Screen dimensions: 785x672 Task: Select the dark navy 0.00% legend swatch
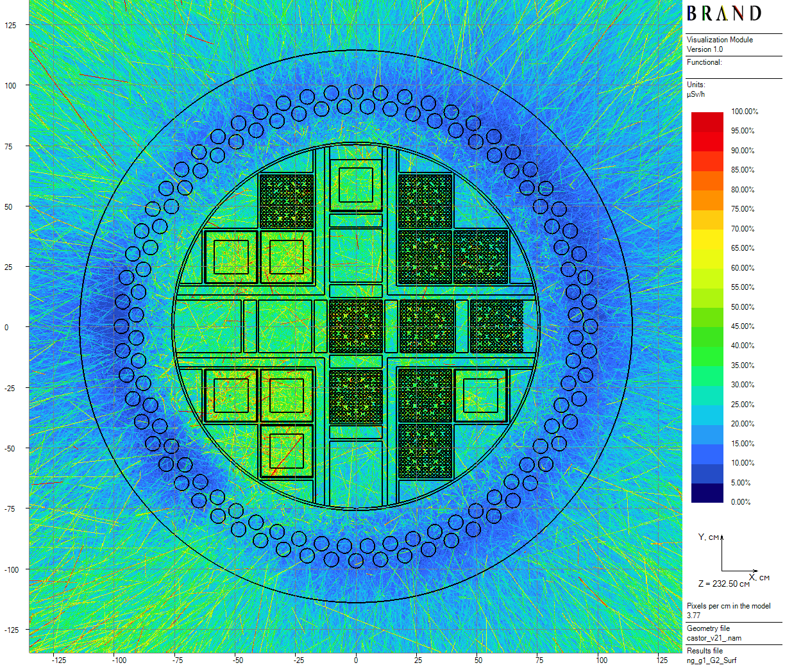coord(707,493)
